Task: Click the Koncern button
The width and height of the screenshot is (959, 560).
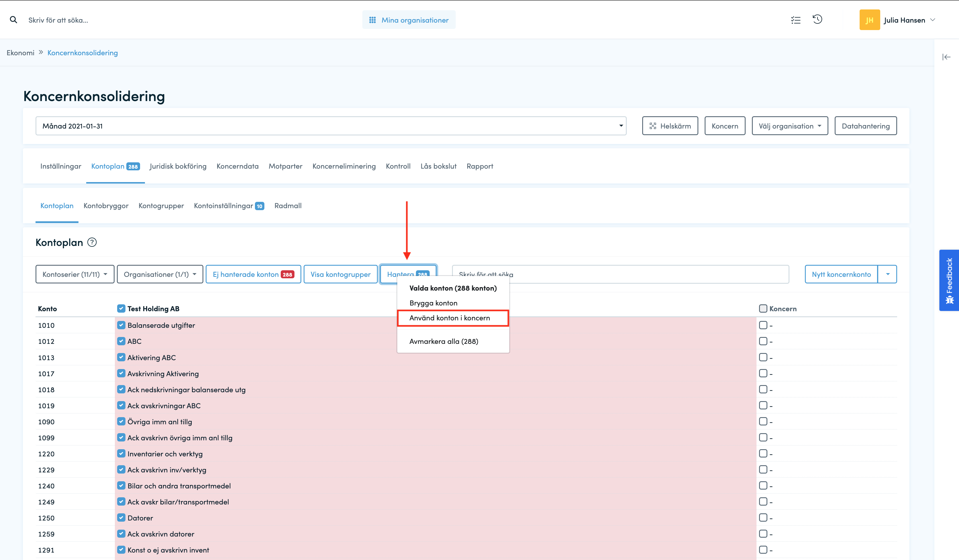Action: pos(725,126)
